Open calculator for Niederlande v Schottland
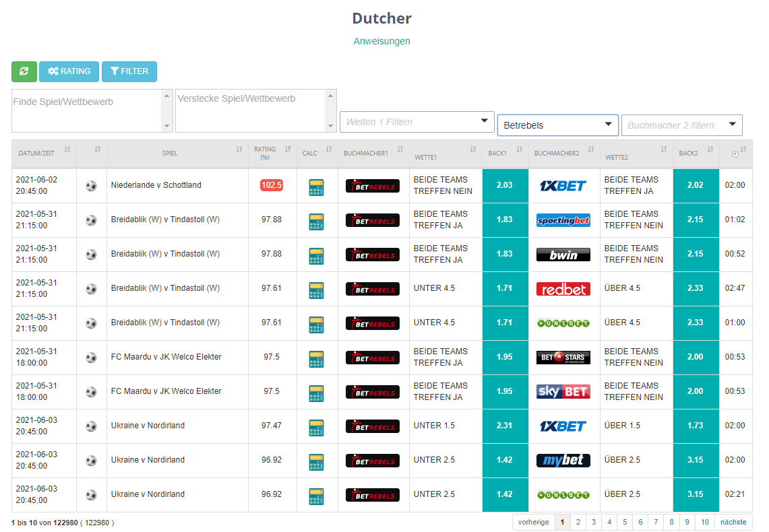The image size is (769, 532). click(x=316, y=187)
